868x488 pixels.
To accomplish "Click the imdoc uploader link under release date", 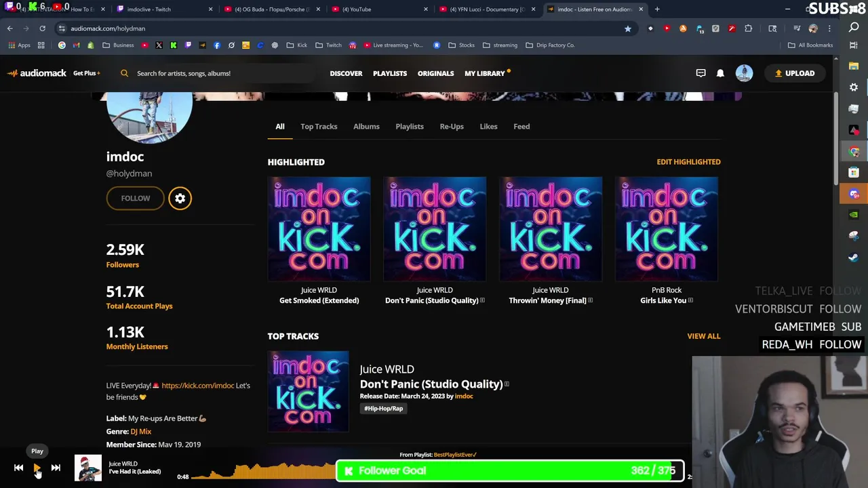I will (x=464, y=396).
